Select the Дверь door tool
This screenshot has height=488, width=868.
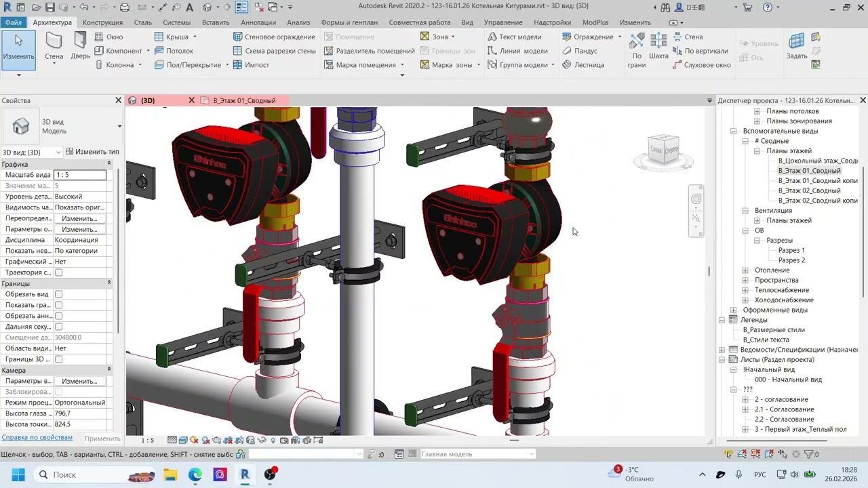80,47
